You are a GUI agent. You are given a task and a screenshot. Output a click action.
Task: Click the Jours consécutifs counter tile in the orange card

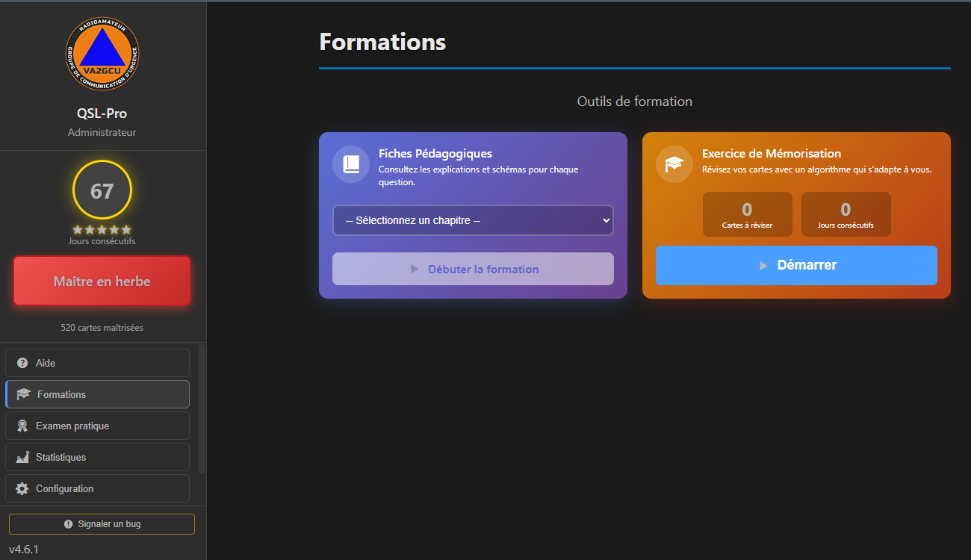click(846, 214)
